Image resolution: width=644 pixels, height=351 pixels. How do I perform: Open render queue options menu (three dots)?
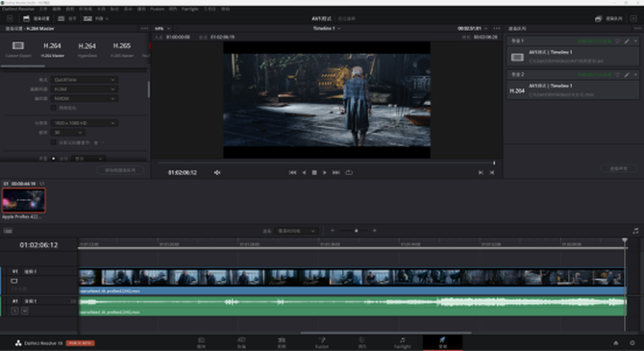[x=637, y=28]
